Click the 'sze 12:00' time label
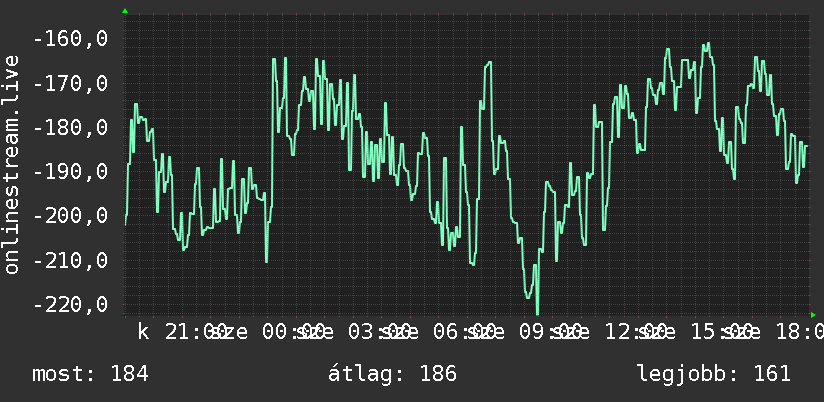The image size is (824, 402). tap(612, 332)
